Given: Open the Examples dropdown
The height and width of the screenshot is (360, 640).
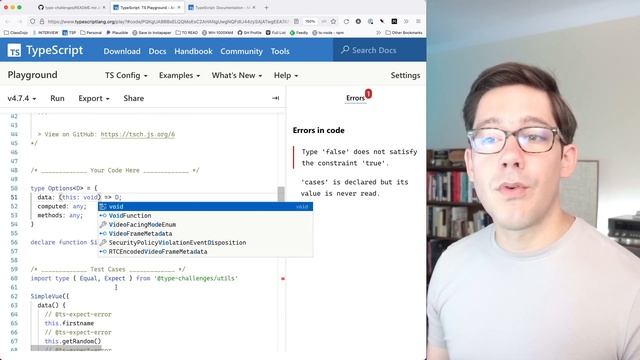Looking at the screenshot, I should coord(179,75).
